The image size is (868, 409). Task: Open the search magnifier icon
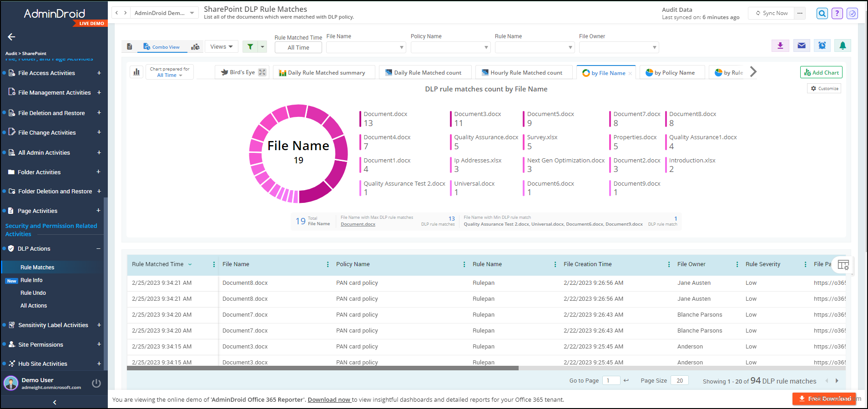pos(822,14)
